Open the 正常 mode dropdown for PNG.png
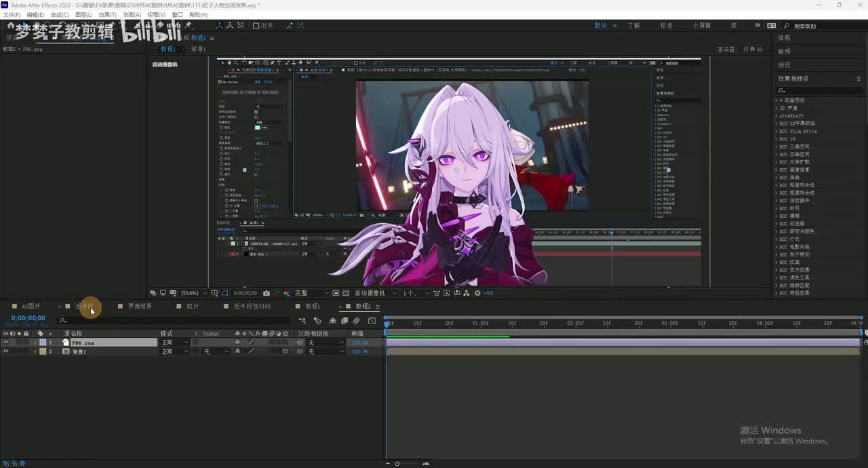Image resolution: width=868 pixels, height=468 pixels. (x=174, y=343)
